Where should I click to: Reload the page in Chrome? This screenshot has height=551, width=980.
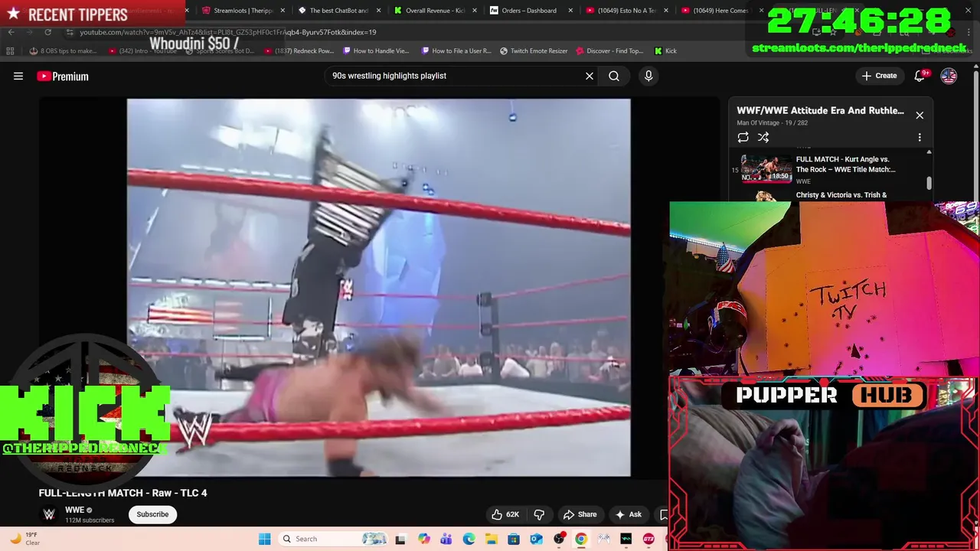(x=47, y=32)
